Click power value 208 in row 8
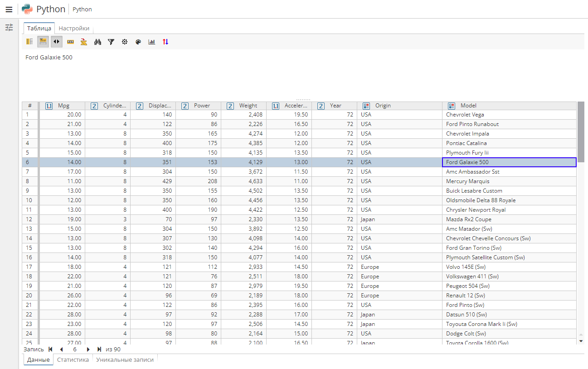 coord(199,181)
